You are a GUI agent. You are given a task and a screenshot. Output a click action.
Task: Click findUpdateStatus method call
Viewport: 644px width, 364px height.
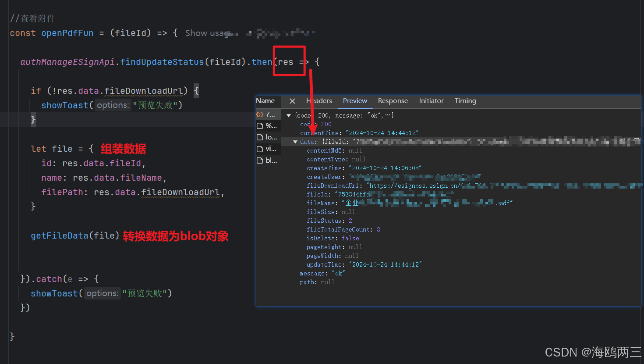(x=162, y=62)
